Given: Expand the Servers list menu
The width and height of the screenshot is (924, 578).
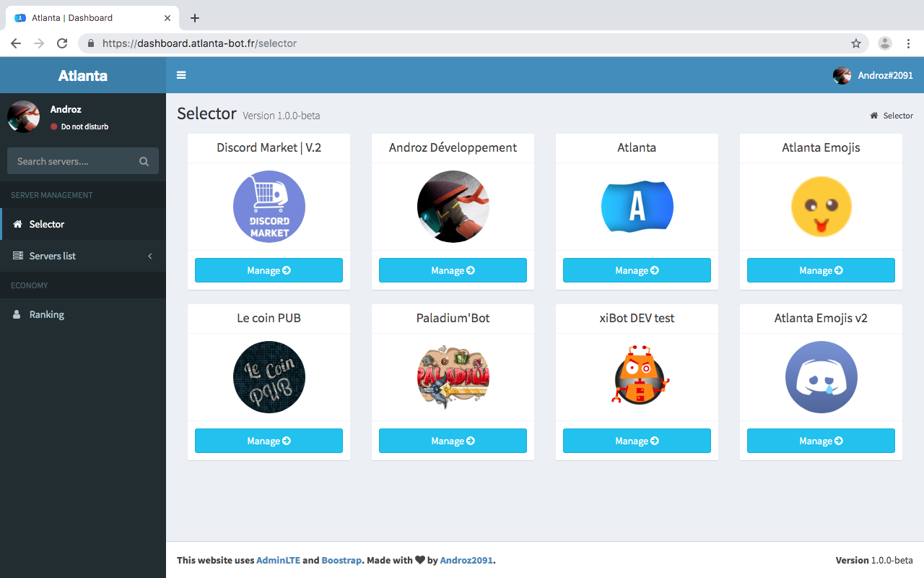Looking at the screenshot, I should (83, 256).
